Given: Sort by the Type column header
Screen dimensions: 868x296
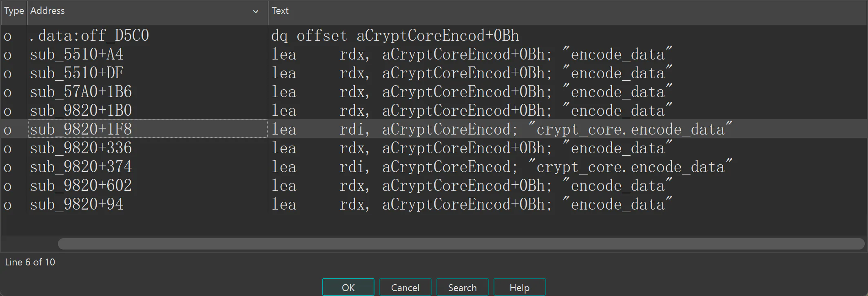Looking at the screenshot, I should point(14,11).
